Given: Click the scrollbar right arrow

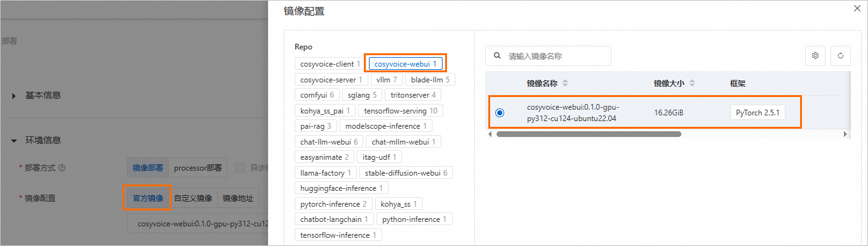Looking at the screenshot, I should [x=846, y=134].
